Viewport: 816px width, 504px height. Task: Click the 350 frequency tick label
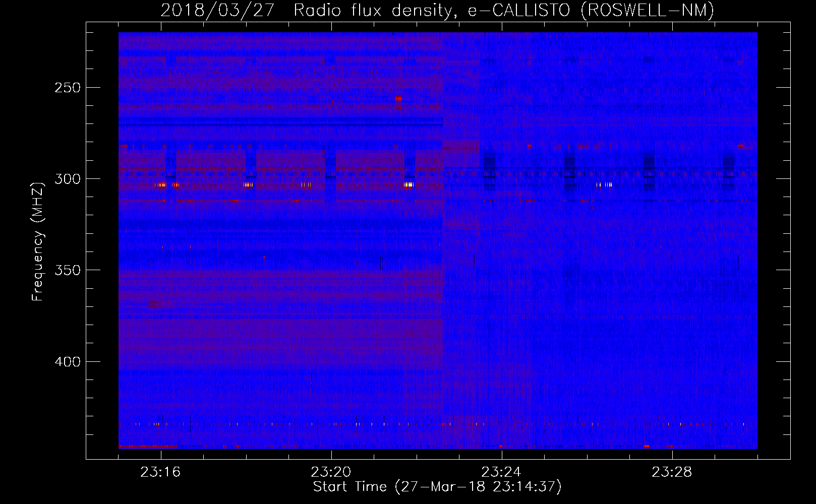click(x=67, y=270)
